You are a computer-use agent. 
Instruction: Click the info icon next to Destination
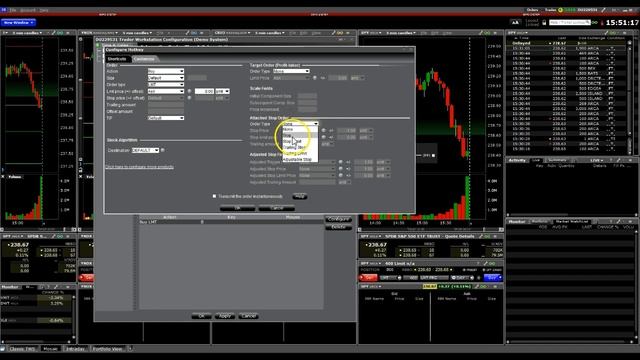point(163,150)
